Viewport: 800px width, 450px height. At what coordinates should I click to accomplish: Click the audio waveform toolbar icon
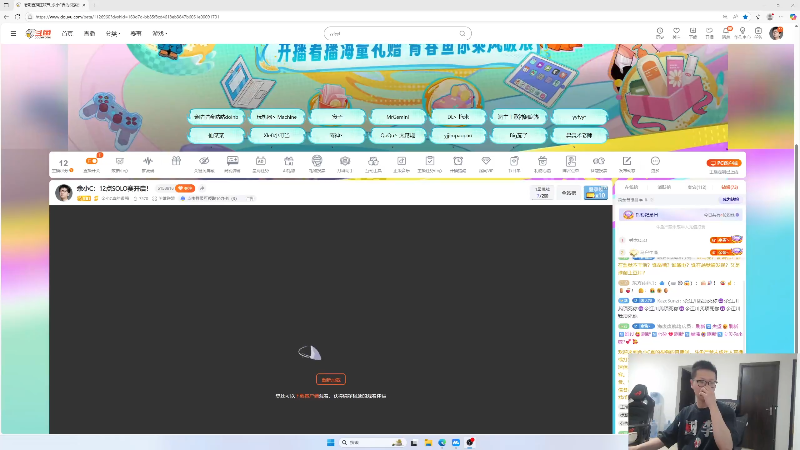tap(148, 161)
